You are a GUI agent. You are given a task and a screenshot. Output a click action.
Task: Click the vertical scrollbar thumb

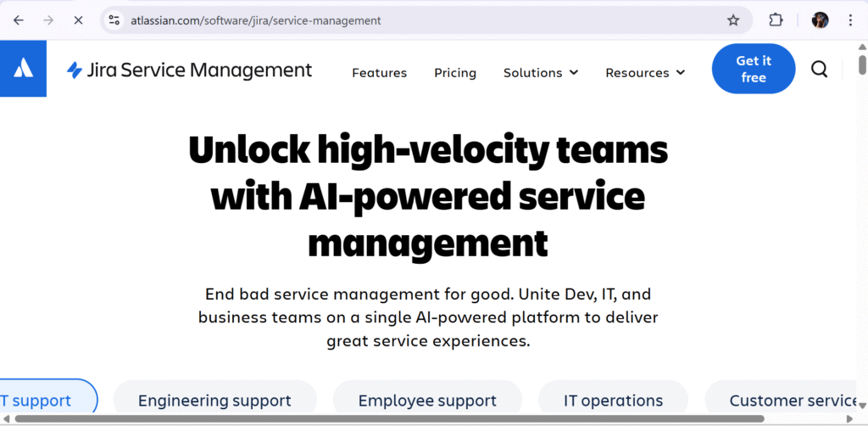[x=862, y=64]
